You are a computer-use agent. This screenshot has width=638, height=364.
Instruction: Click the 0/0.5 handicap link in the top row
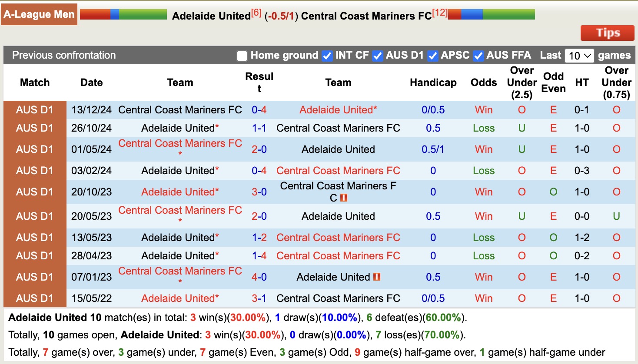click(433, 110)
